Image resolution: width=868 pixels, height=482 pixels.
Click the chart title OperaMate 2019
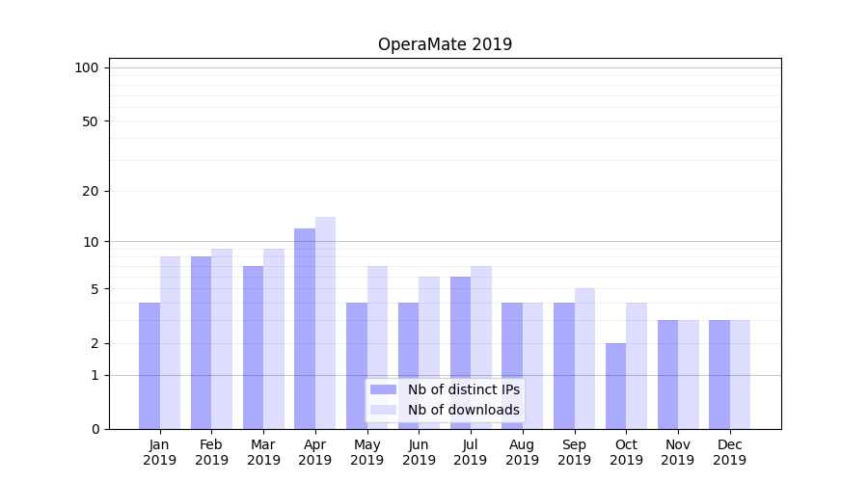[445, 44]
